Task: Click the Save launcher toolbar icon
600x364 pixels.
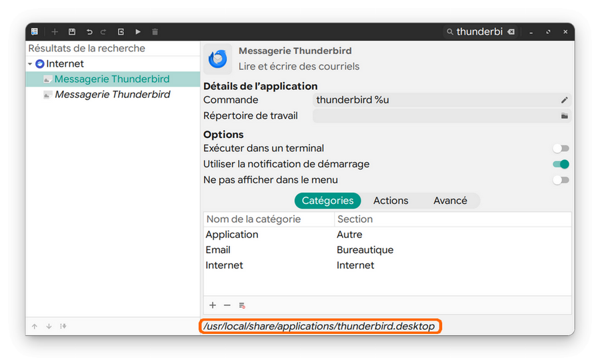Action: tap(72, 31)
